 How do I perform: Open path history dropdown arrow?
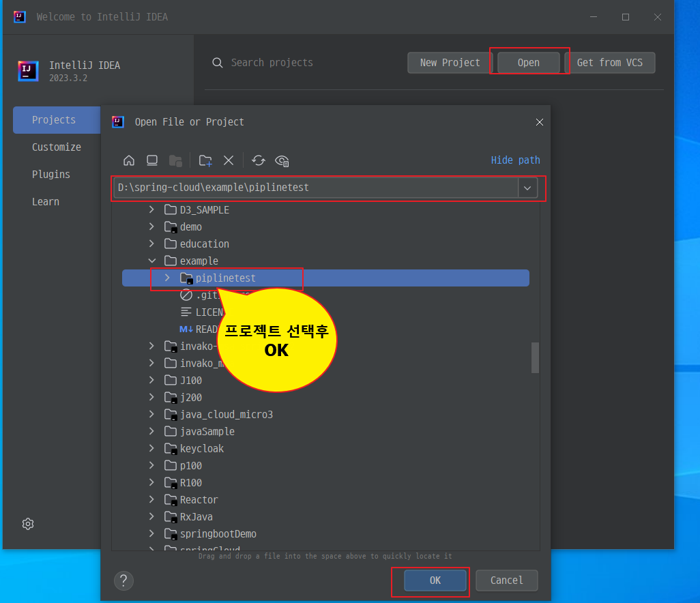pyautogui.click(x=527, y=188)
